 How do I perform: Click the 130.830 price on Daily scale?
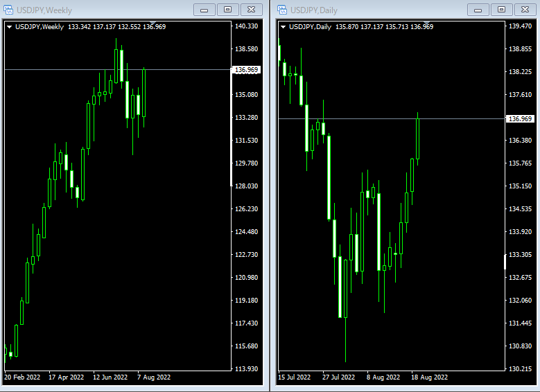tap(521, 346)
